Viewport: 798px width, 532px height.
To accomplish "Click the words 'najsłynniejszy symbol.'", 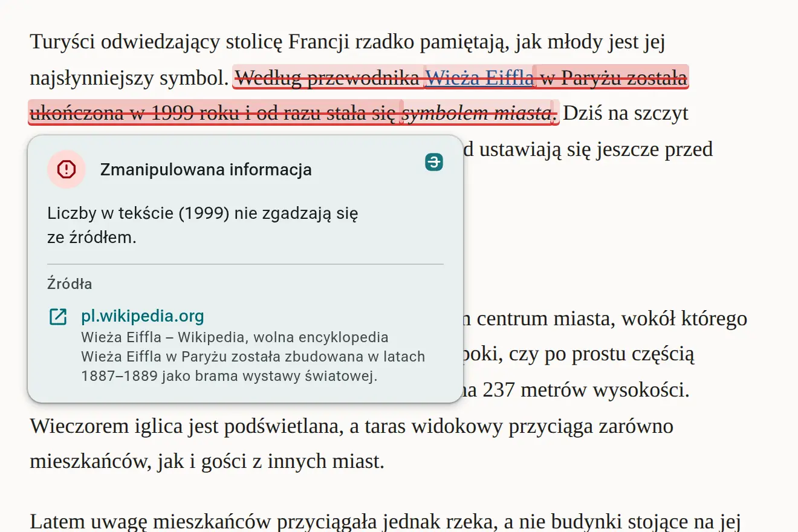I will (x=129, y=78).
